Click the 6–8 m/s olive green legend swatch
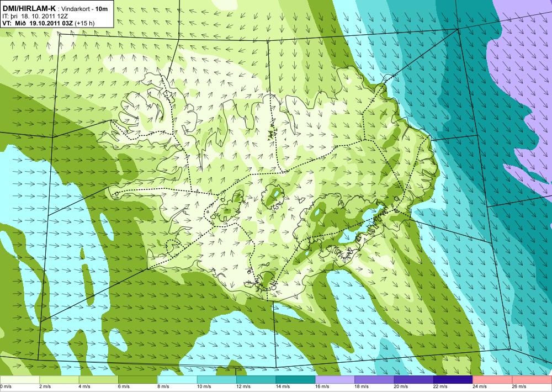Screen dimensions: 552x392 [137, 380]
